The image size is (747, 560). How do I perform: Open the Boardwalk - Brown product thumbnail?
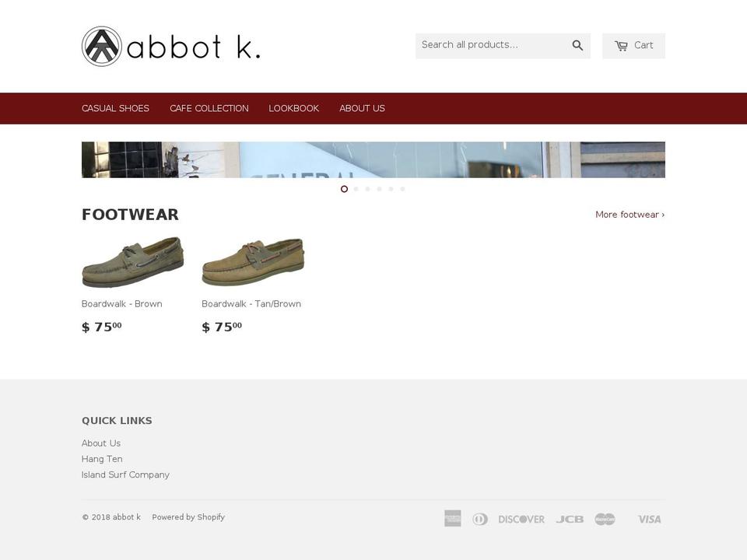pyautogui.click(x=132, y=261)
